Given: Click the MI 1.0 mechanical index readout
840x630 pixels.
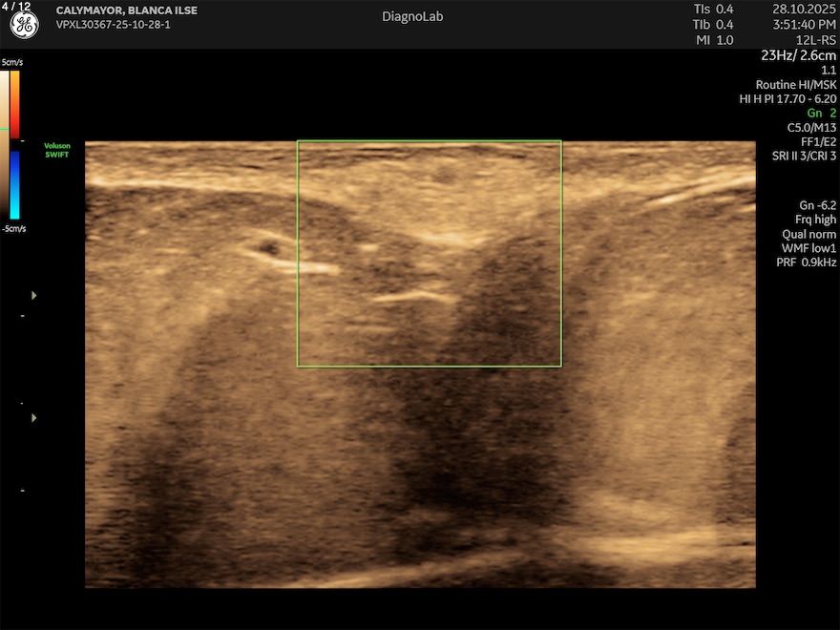Looking at the screenshot, I should click(x=713, y=40).
